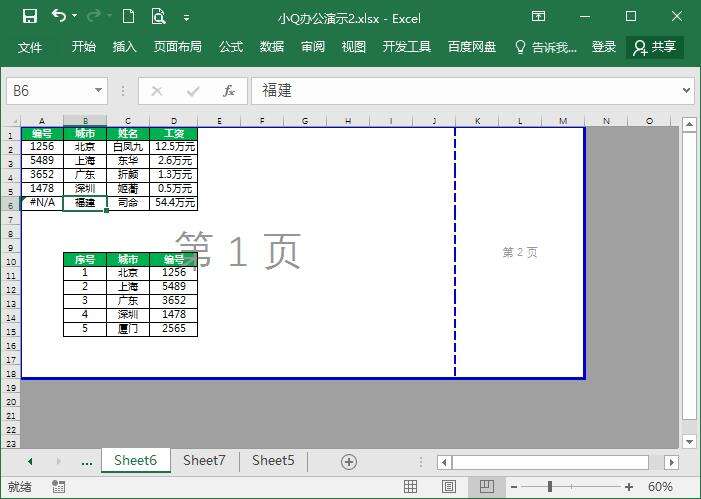
Task: Switch to Normal view in status bar
Action: (x=411, y=487)
